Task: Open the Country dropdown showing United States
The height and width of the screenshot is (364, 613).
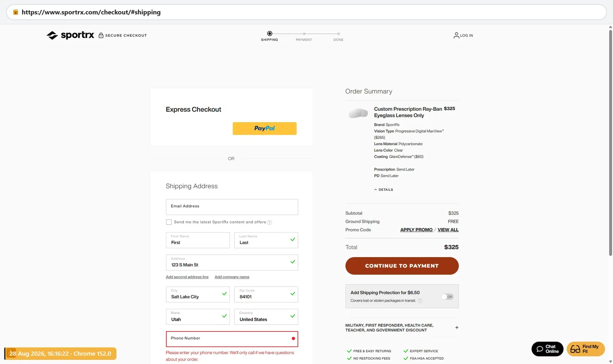Action: click(266, 317)
